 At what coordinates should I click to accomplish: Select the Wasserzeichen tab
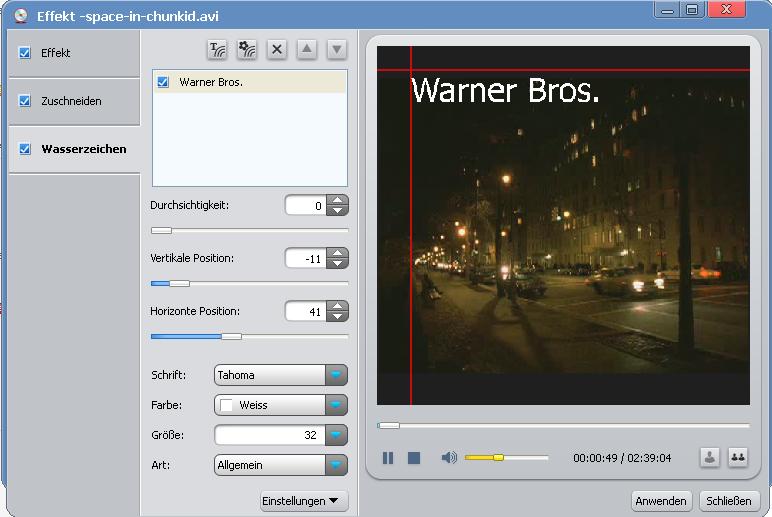[74, 149]
